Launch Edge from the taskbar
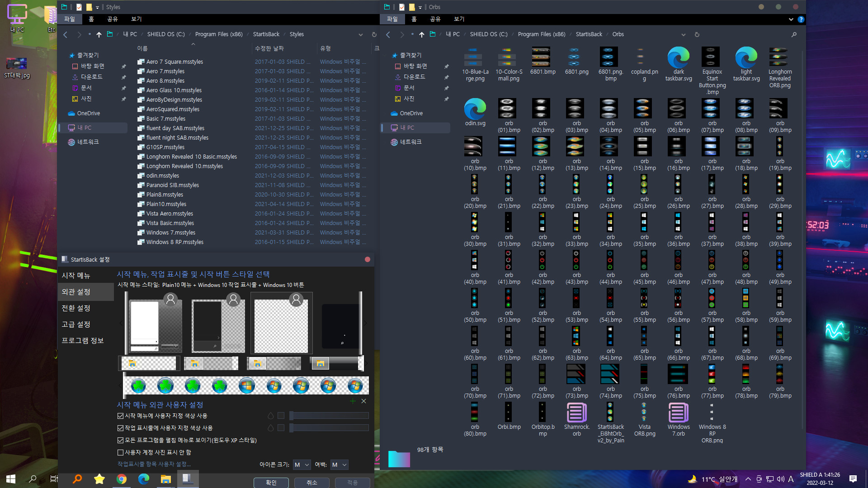The width and height of the screenshot is (868, 488). [143, 479]
